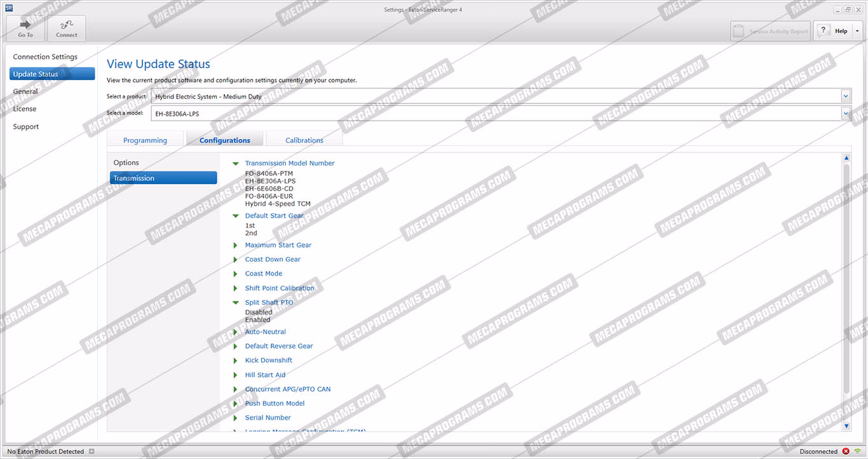Expand the Serial Number section

pyautogui.click(x=236, y=418)
